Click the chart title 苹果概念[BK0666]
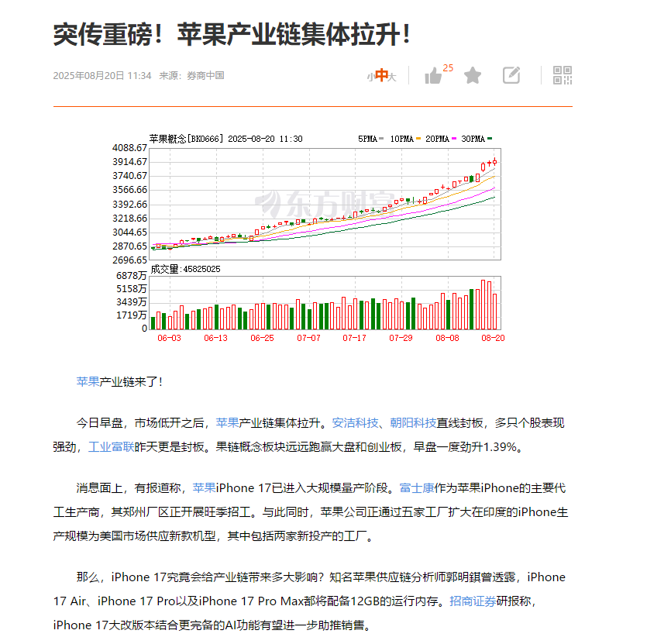Image resolution: width=671 pixels, height=644 pixels. (x=186, y=139)
